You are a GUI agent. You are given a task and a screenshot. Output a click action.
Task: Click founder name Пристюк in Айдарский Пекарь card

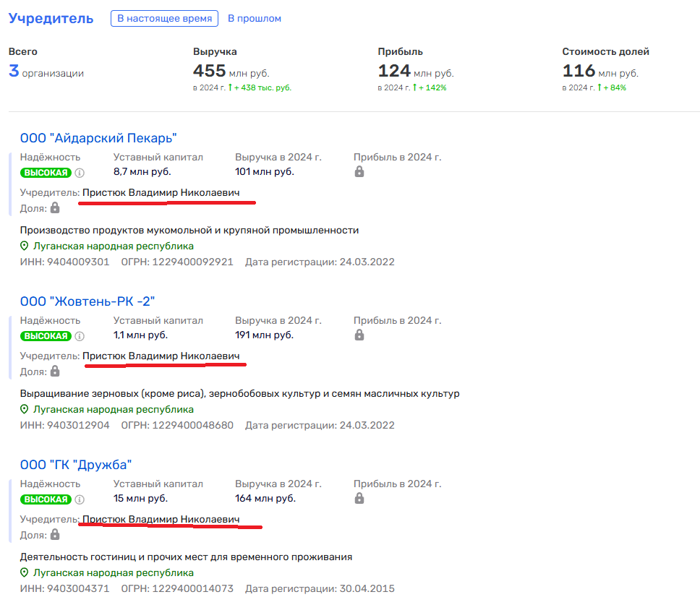point(161,193)
